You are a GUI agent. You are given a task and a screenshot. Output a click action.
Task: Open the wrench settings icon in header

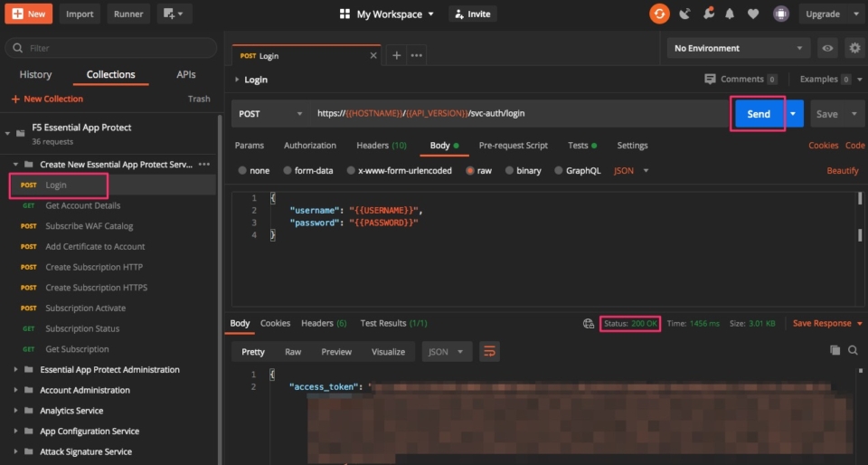[x=708, y=14]
